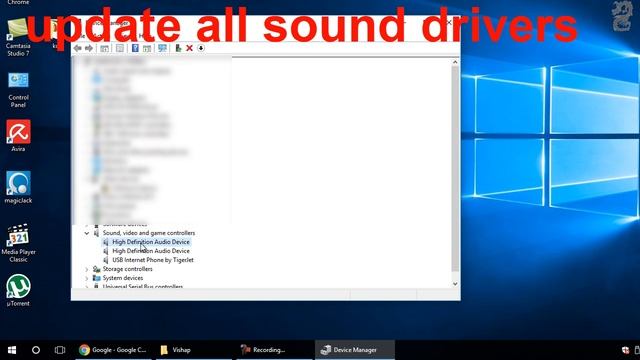This screenshot has height=360, width=640.
Task: Open the Camtasia Studio 7 desktop shortcut
Action: pyautogui.click(x=18, y=38)
